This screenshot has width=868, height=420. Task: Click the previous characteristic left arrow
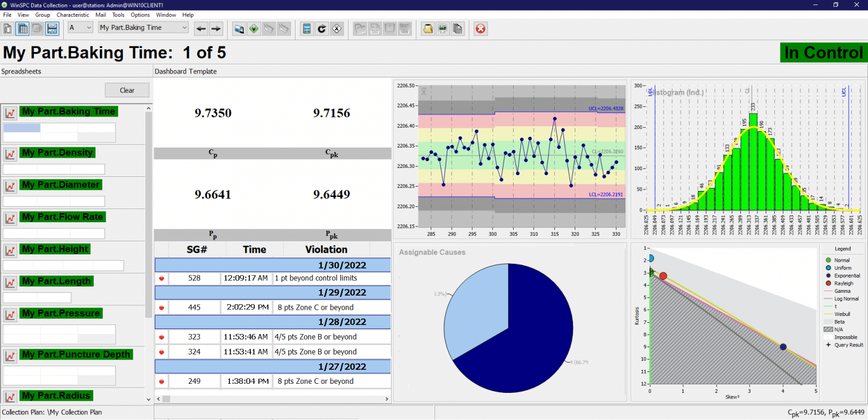pos(201,28)
